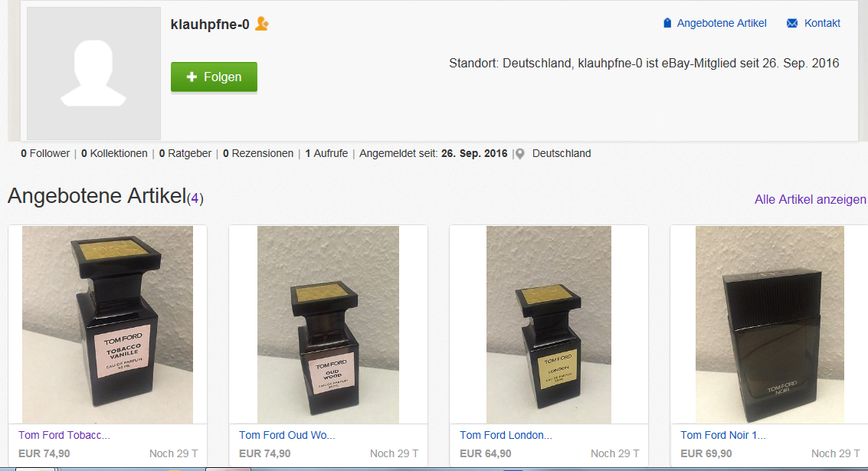
Task: Click the Tom Ford Oud Wo... title link
Action: (x=287, y=435)
